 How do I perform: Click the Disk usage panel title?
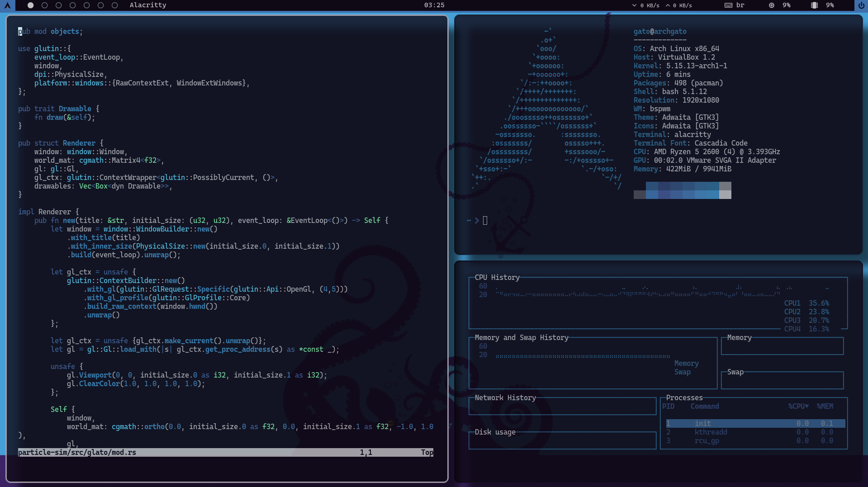tap(495, 432)
